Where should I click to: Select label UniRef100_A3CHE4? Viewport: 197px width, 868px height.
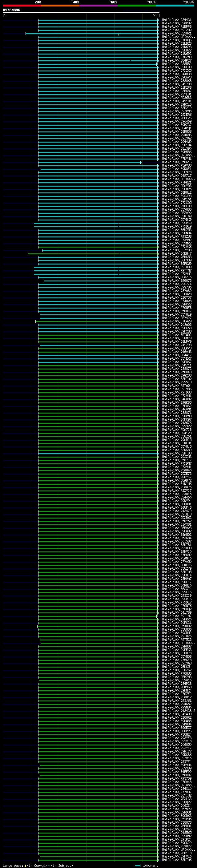pyautogui.click(x=176, y=735)
